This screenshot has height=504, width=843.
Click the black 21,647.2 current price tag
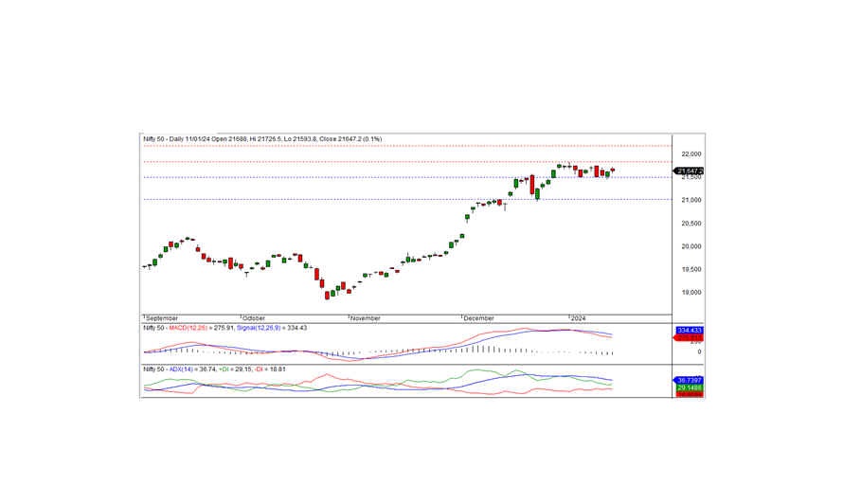click(x=689, y=171)
